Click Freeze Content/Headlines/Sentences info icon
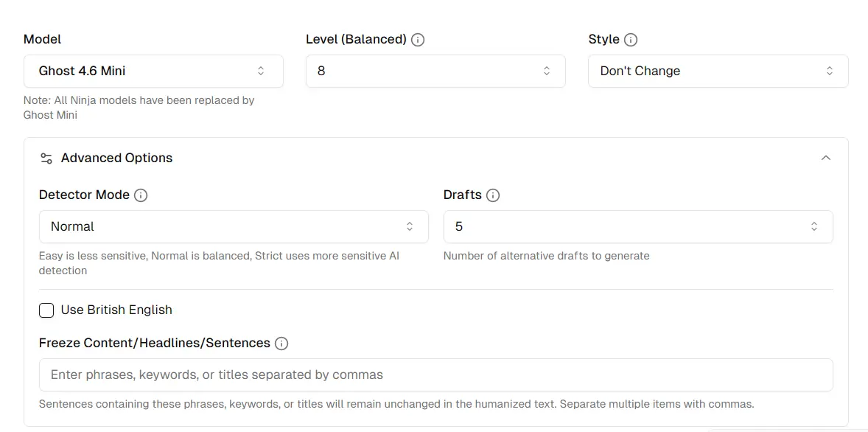This screenshot has height=432, width=868. 281,344
